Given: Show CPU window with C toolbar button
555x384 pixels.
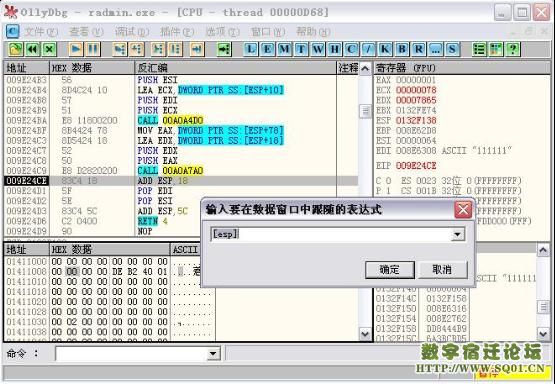Looking at the screenshot, I should pyautogui.click(x=351, y=49).
